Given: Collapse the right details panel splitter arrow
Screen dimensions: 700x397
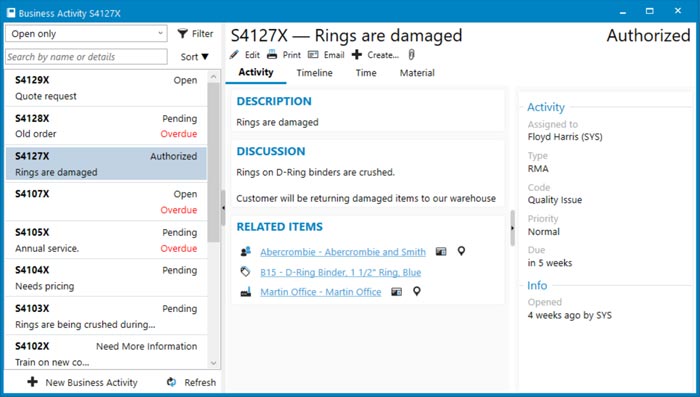Looking at the screenshot, I should tap(512, 228).
